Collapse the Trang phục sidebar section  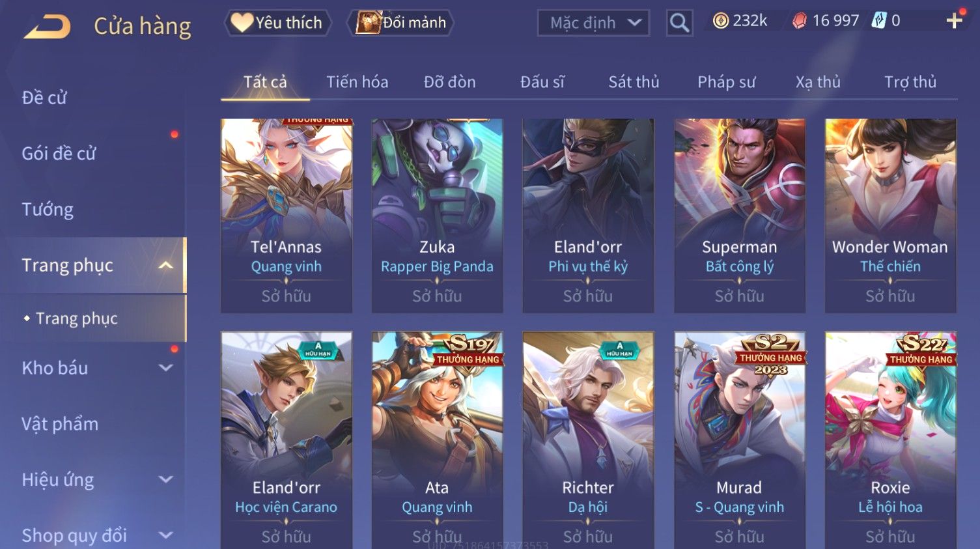[166, 265]
